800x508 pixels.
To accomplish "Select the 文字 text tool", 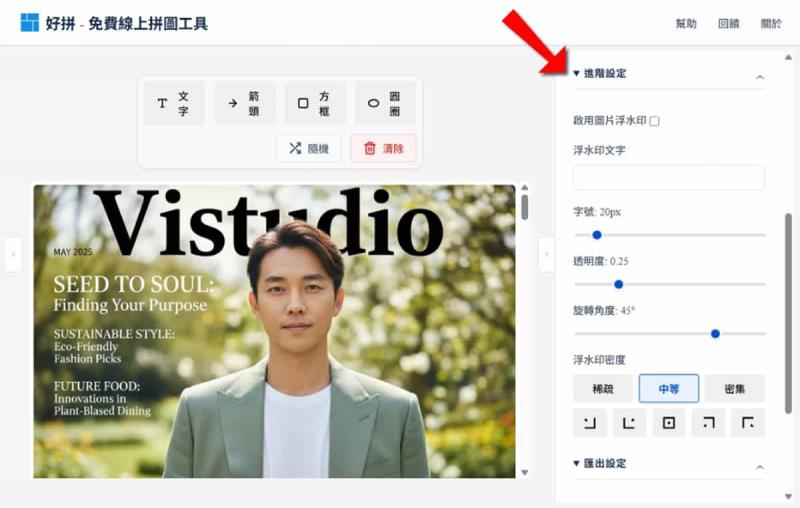I will (x=173, y=103).
